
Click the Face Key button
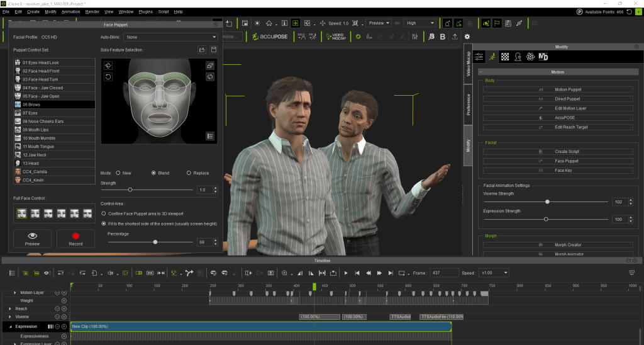click(558, 171)
